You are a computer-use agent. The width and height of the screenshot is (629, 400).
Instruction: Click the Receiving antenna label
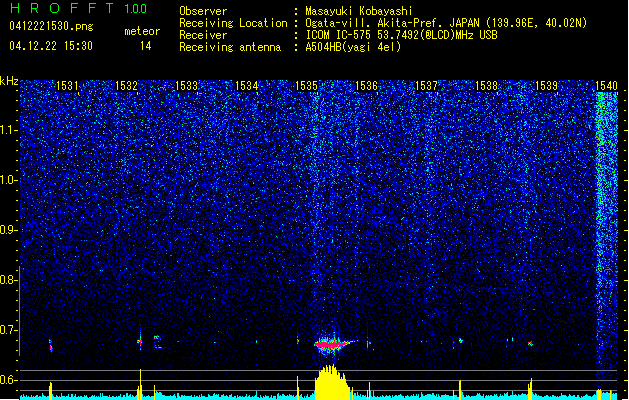[230, 47]
